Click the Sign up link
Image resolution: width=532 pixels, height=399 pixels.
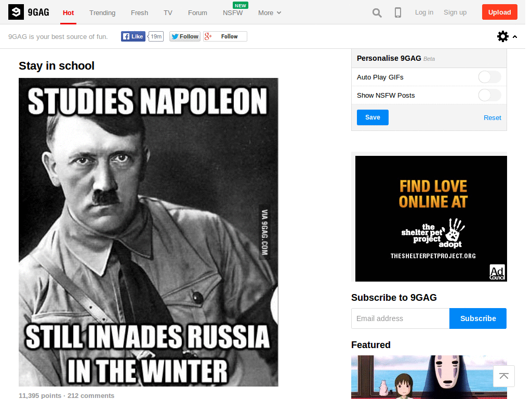click(x=455, y=12)
